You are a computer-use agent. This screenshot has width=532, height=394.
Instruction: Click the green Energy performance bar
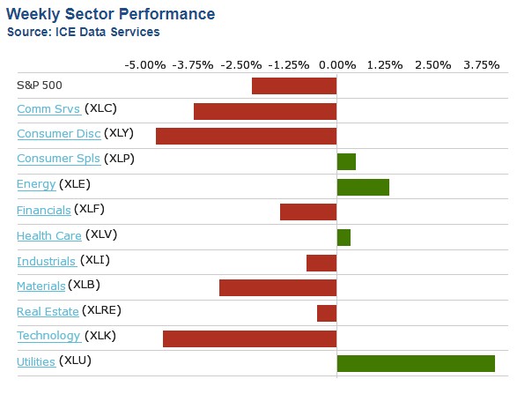[x=363, y=187]
